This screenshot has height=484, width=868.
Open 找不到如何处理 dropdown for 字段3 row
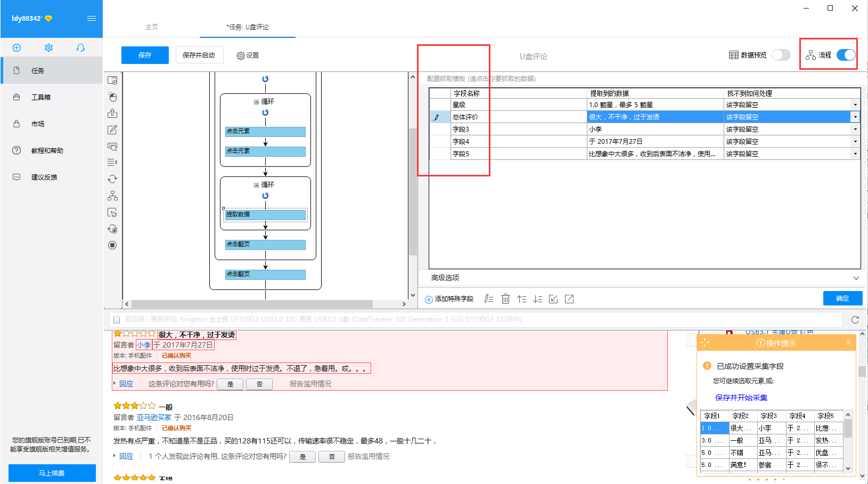pos(855,129)
